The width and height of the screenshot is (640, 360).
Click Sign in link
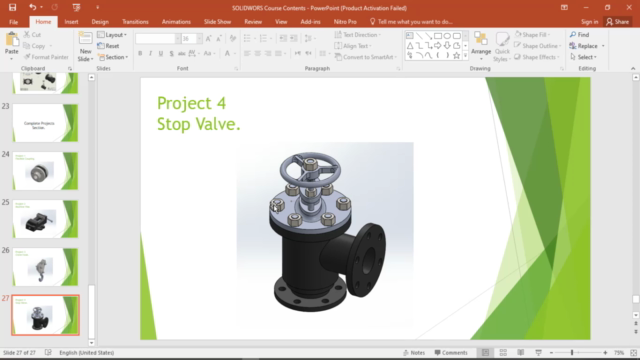[589, 22]
